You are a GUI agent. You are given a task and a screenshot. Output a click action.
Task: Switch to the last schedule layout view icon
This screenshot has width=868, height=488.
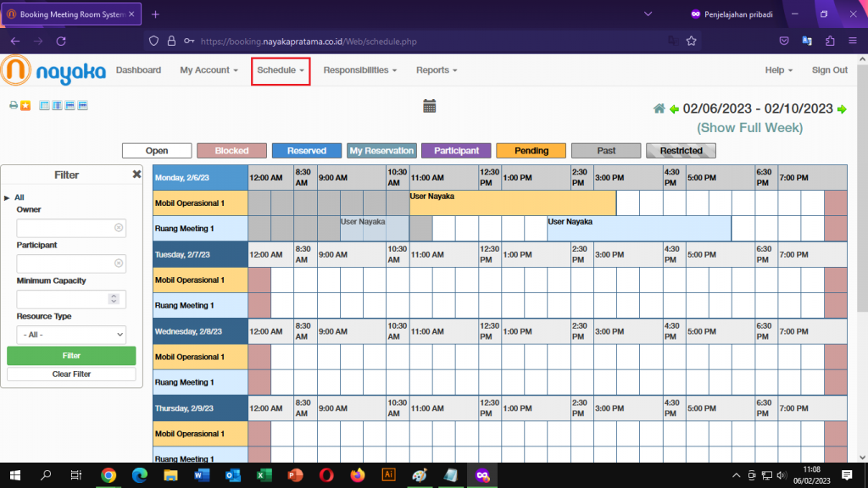(x=83, y=106)
